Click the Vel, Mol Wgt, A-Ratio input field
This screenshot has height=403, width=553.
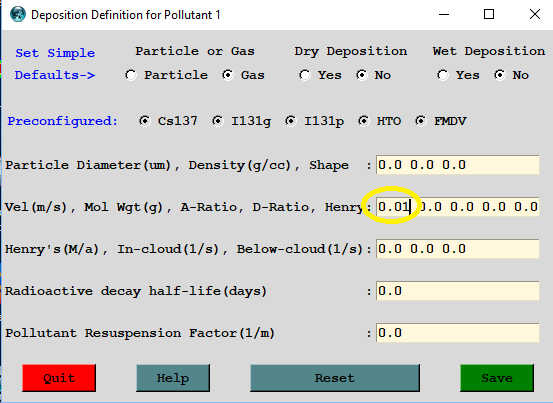coord(457,207)
